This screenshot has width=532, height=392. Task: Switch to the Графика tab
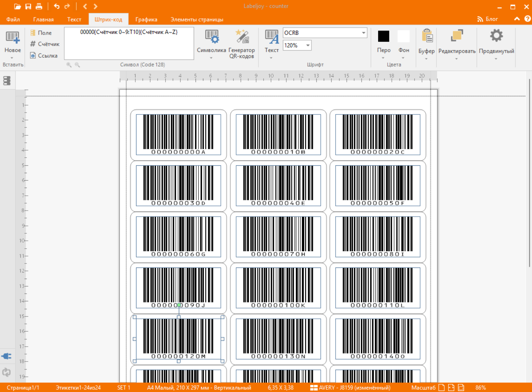click(146, 19)
